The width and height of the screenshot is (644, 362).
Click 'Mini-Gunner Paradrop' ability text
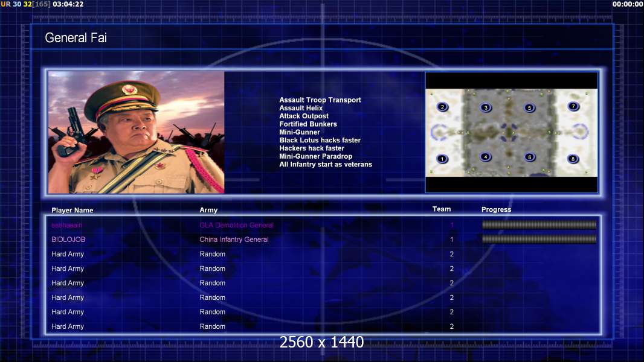click(x=316, y=156)
